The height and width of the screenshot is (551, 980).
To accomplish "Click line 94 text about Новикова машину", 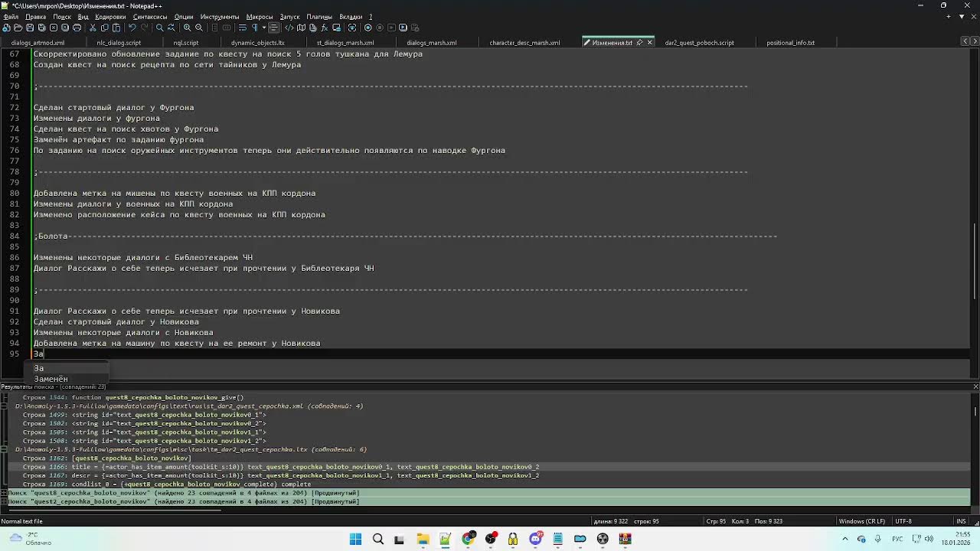I will pyautogui.click(x=177, y=344).
